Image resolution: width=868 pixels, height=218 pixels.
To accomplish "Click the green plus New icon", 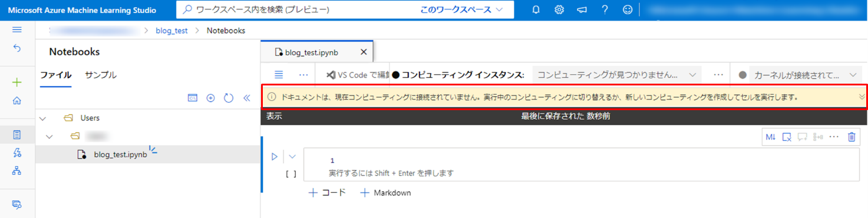I will pos(17,82).
